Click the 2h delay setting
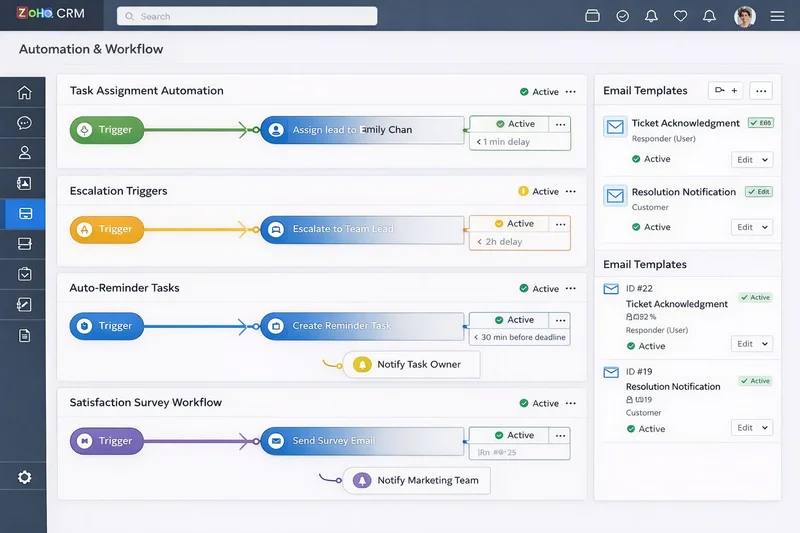The image size is (800, 533). (x=499, y=242)
